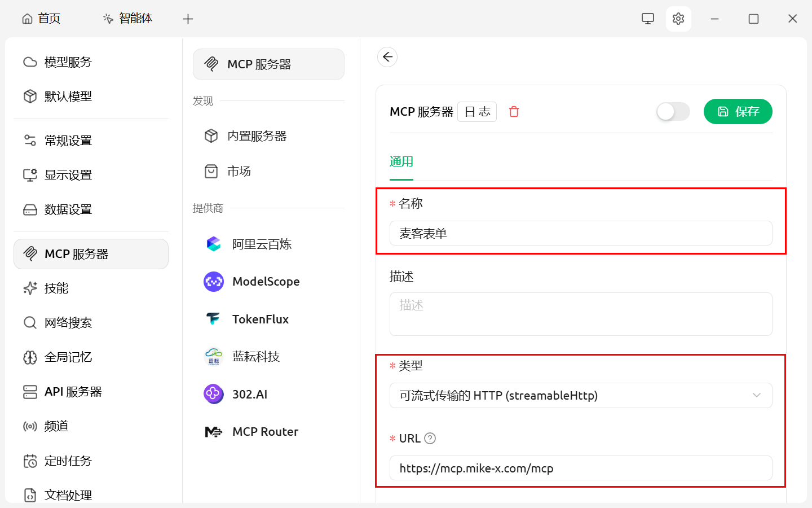Save the server with 保存 button
The height and width of the screenshot is (508, 812).
738,112
